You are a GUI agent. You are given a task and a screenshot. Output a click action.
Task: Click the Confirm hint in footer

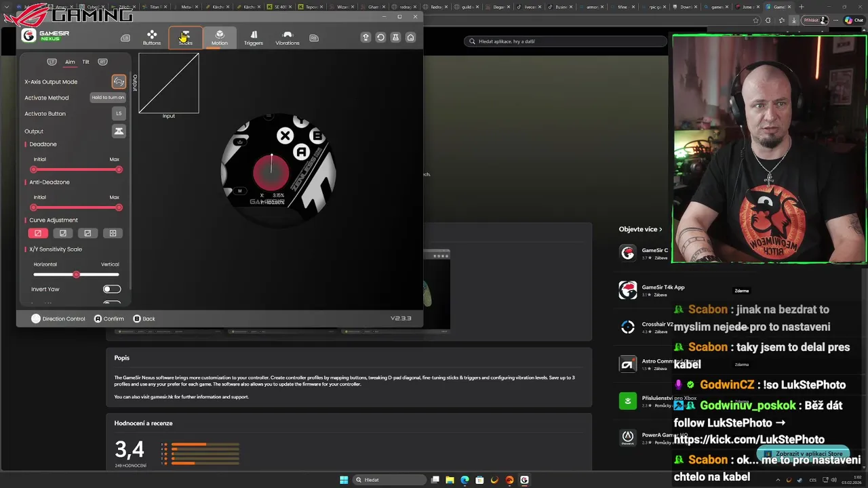[x=109, y=319]
